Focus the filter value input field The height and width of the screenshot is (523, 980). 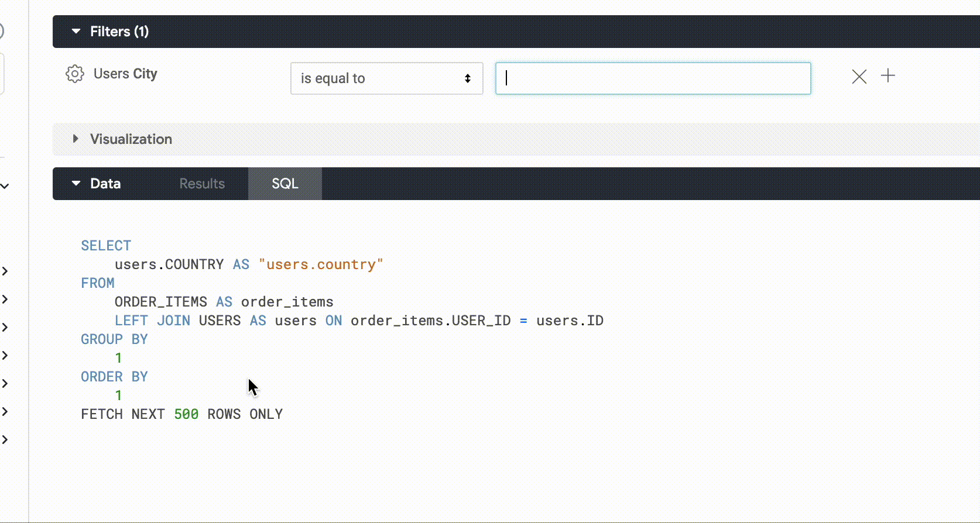click(x=653, y=78)
